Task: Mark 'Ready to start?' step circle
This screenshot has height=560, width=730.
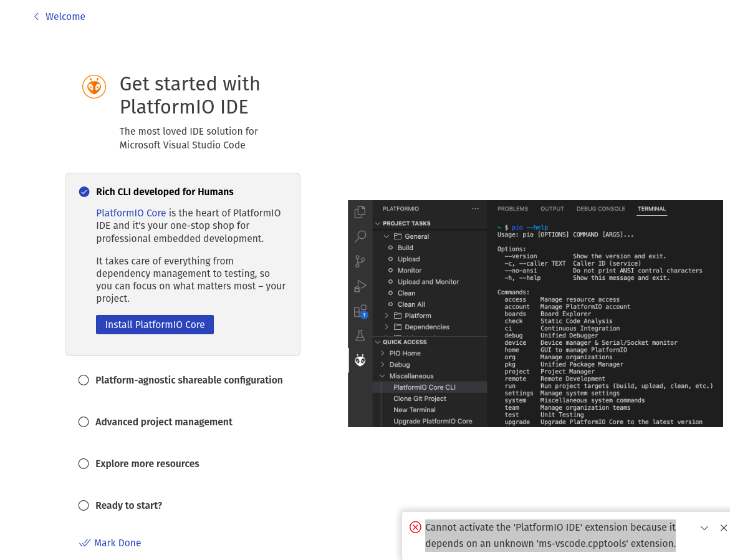Action: 84,506
